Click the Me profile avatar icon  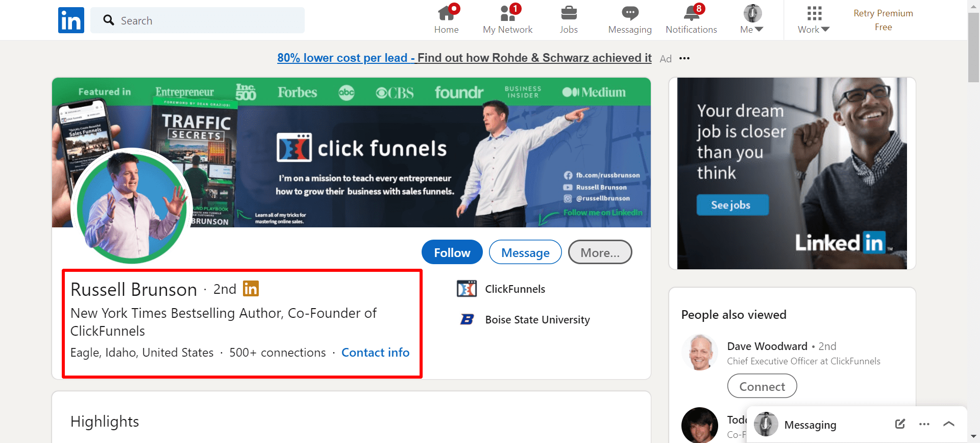click(x=752, y=13)
